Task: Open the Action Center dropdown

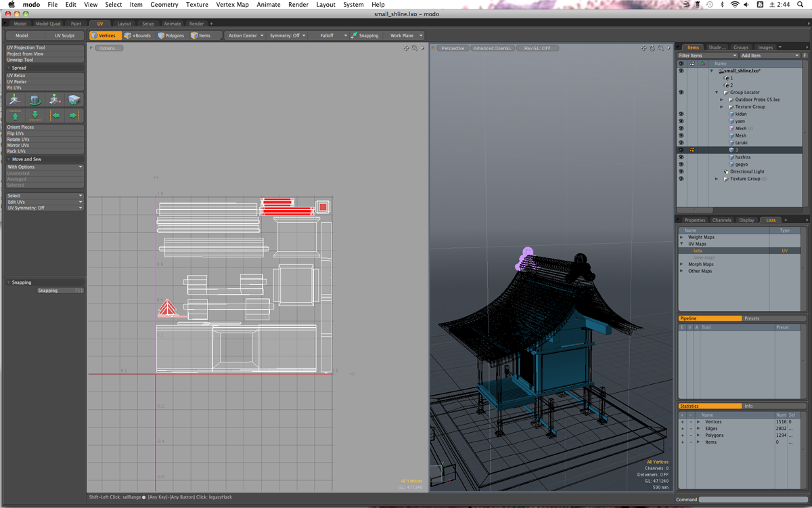Action: click(245, 35)
